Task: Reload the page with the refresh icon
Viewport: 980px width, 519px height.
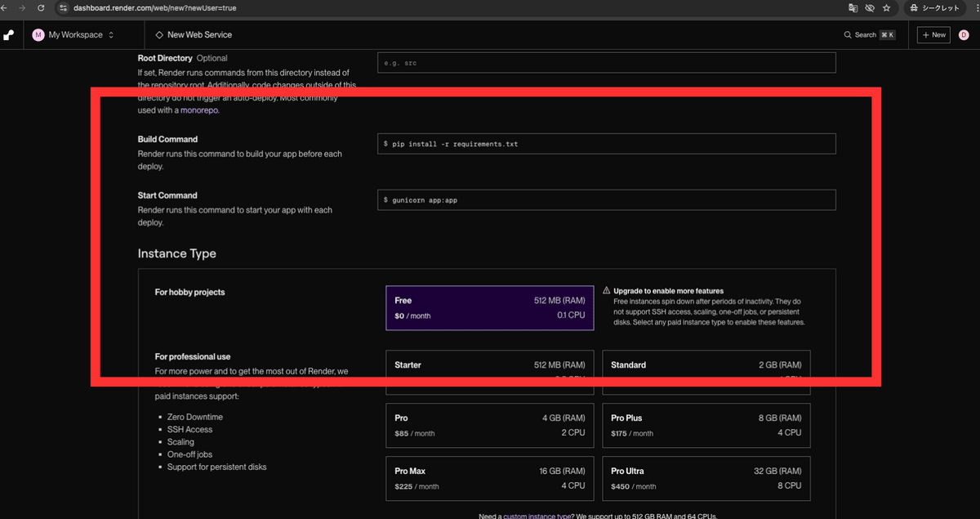Action: click(40, 7)
